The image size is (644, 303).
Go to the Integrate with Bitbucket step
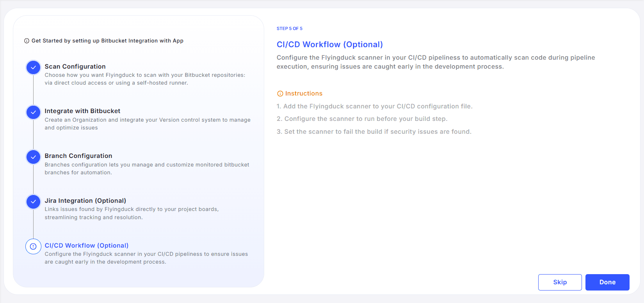point(82,111)
